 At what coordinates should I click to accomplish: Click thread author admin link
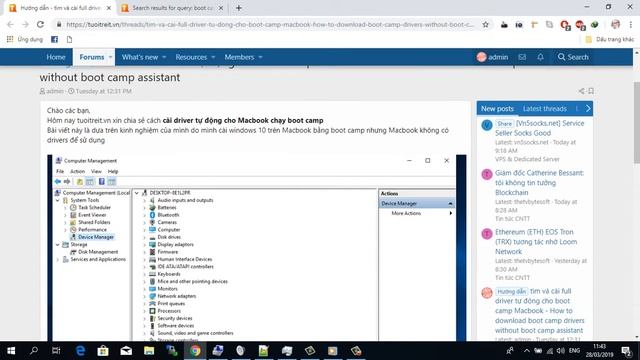point(55,91)
